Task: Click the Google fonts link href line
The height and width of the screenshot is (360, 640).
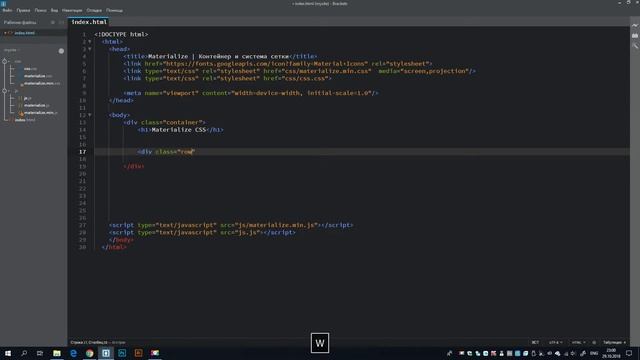Action: click(x=278, y=64)
